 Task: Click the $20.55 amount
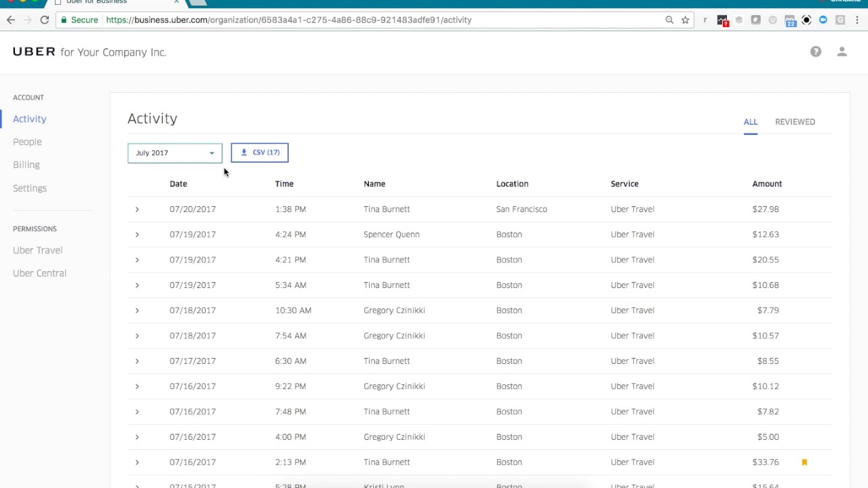point(766,260)
